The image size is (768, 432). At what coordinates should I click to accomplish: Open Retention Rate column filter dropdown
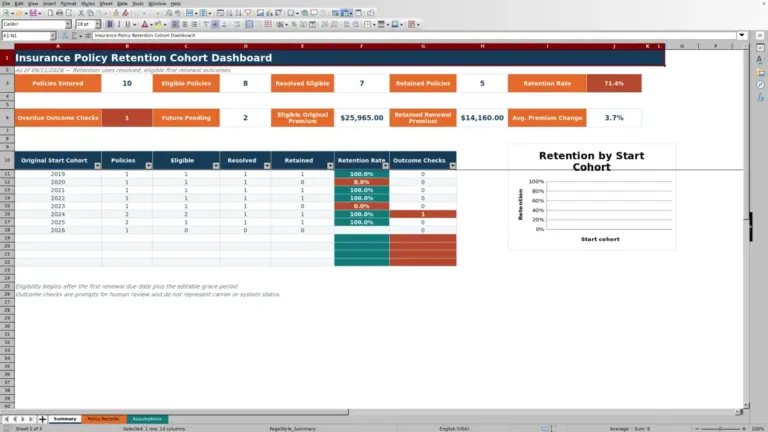point(385,166)
